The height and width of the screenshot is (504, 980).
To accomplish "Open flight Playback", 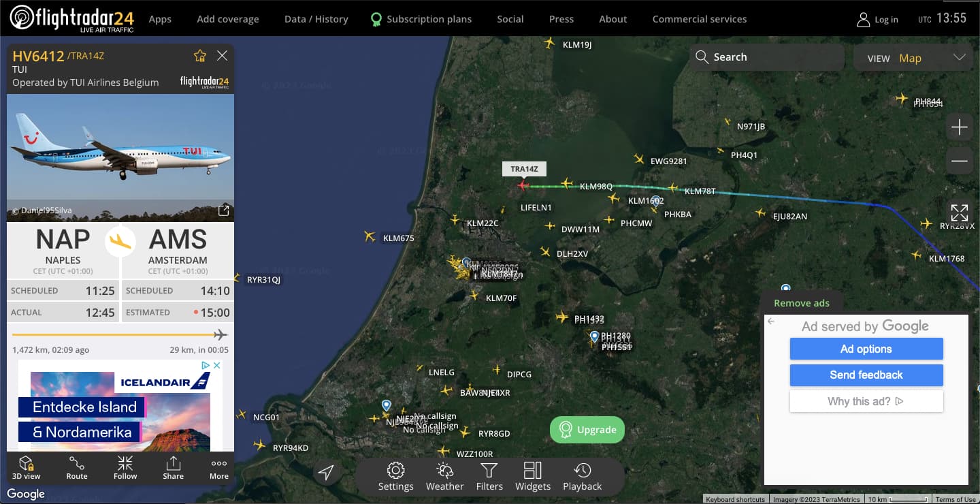I will (x=582, y=476).
